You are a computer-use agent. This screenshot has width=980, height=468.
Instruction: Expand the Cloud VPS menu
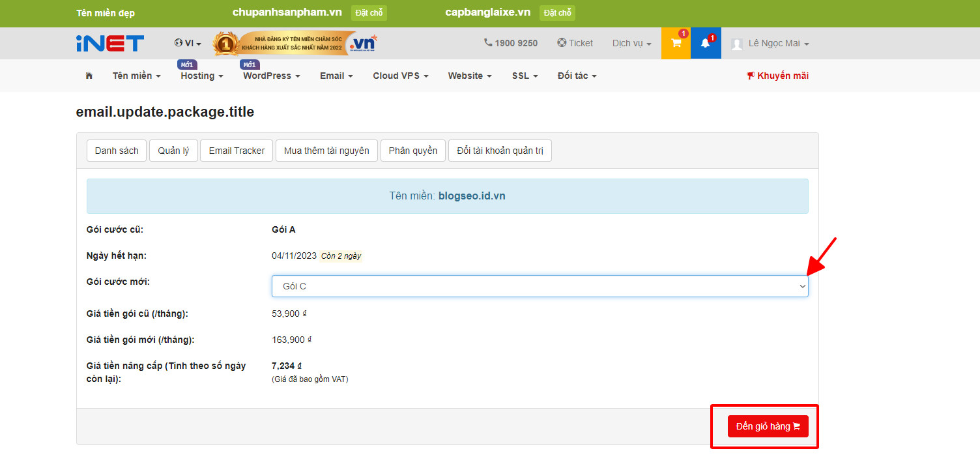pos(399,76)
